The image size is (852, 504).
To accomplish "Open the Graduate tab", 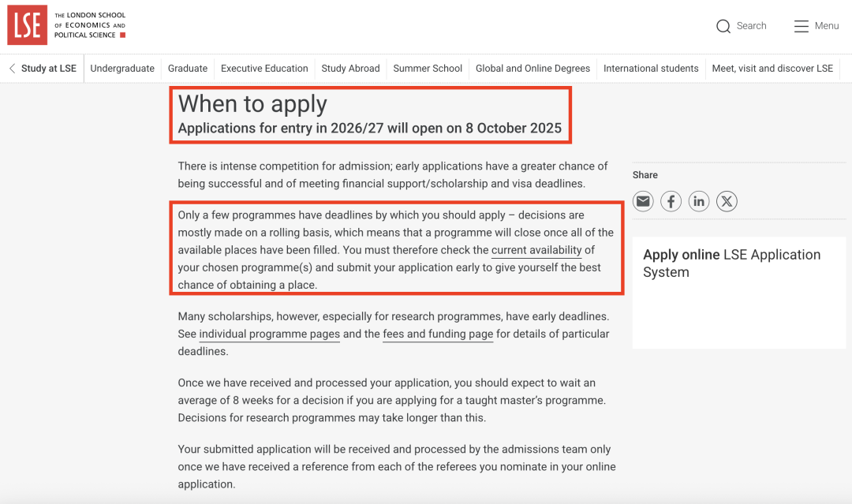I will (188, 69).
